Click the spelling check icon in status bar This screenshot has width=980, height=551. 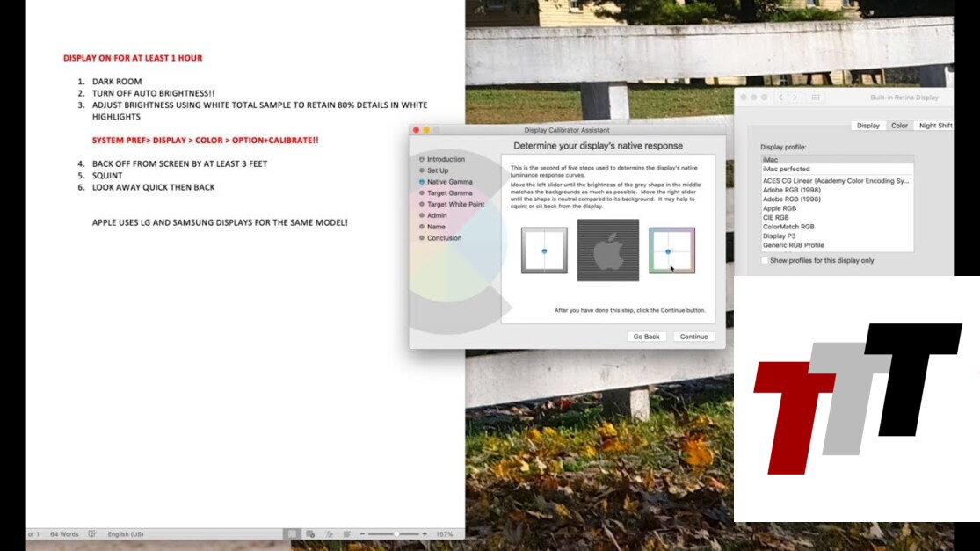(x=92, y=534)
